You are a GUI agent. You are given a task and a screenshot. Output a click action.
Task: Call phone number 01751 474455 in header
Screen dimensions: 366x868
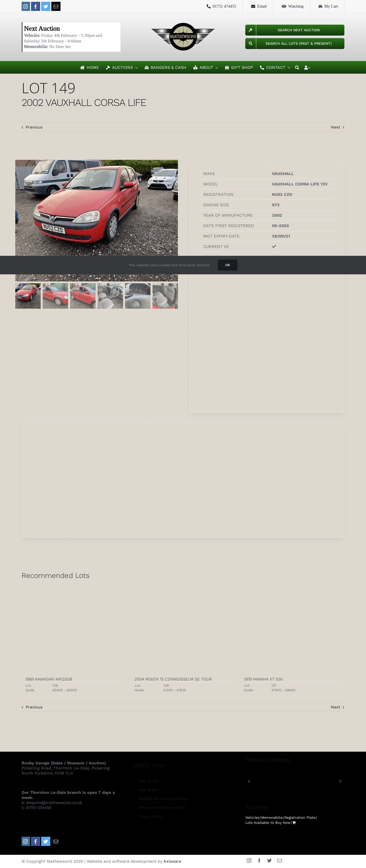click(221, 6)
